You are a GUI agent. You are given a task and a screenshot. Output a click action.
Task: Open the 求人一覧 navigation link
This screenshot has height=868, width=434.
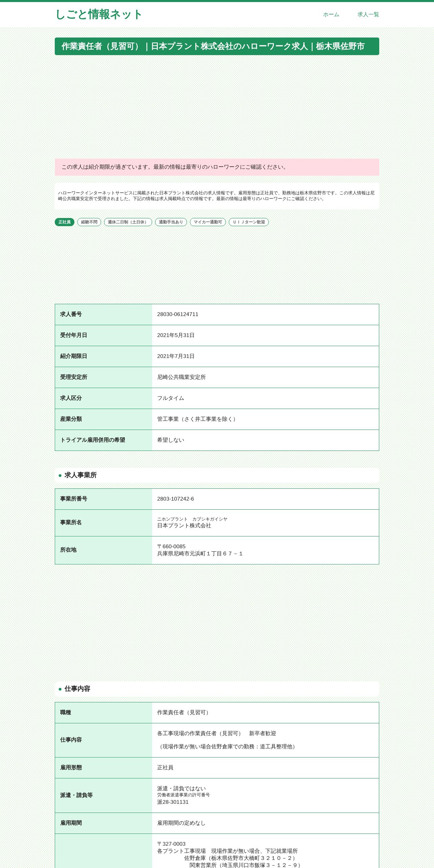pos(368,15)
